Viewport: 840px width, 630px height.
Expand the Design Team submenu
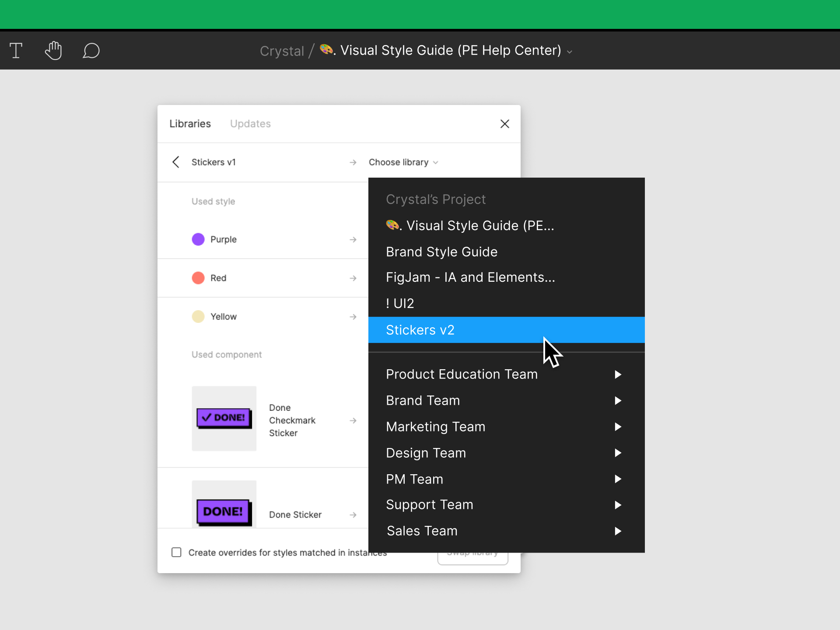tap(618, 453)
